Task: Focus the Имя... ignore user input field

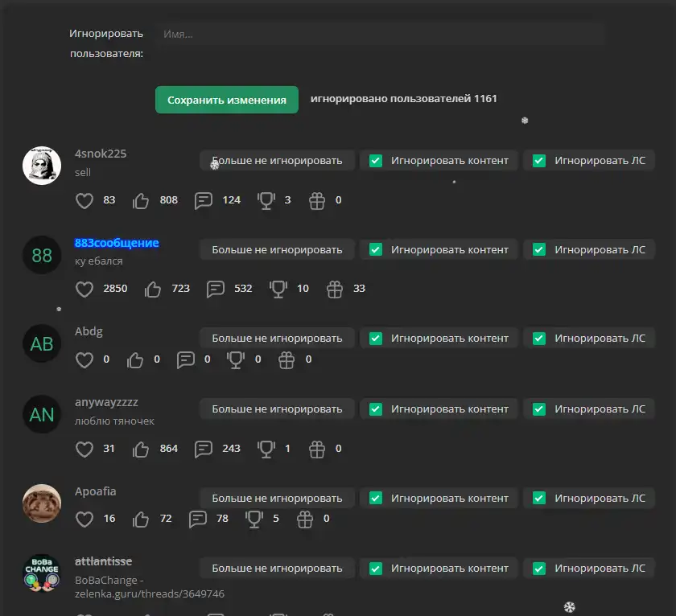Action: coord(381,34)
